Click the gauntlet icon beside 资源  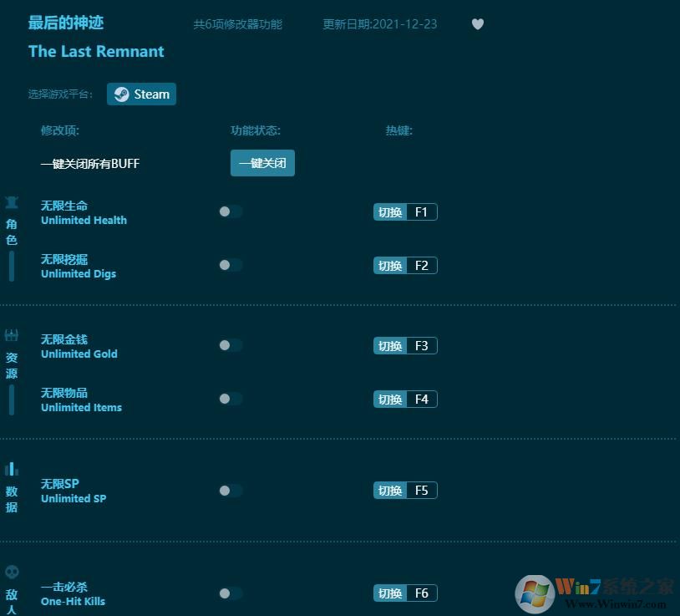(12, 333)
